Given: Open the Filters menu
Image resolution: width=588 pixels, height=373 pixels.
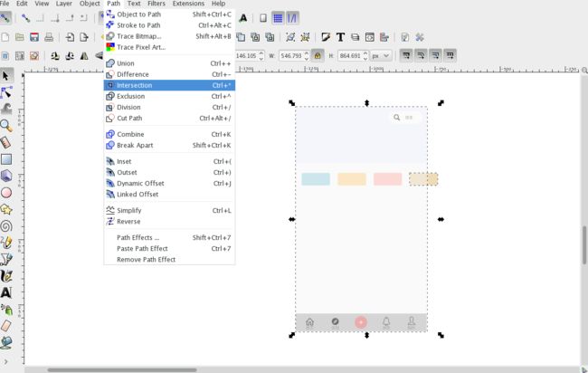Looking at the screenshot, I should (x=156, y=4).
